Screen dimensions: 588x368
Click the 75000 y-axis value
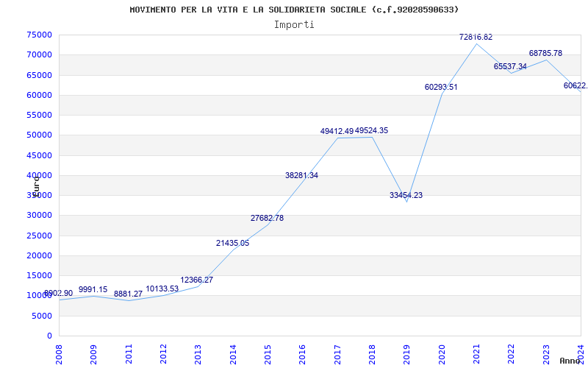(40, 35)
